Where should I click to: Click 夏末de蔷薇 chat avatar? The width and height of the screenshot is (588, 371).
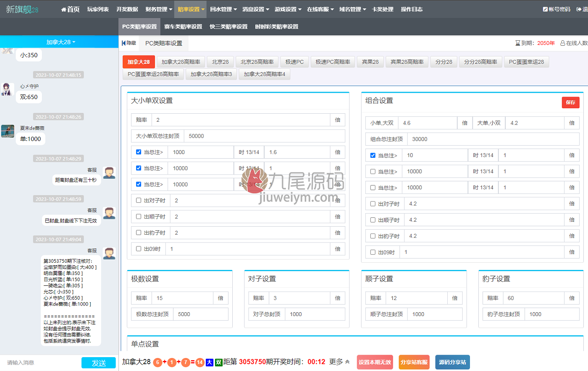[7, 131]
